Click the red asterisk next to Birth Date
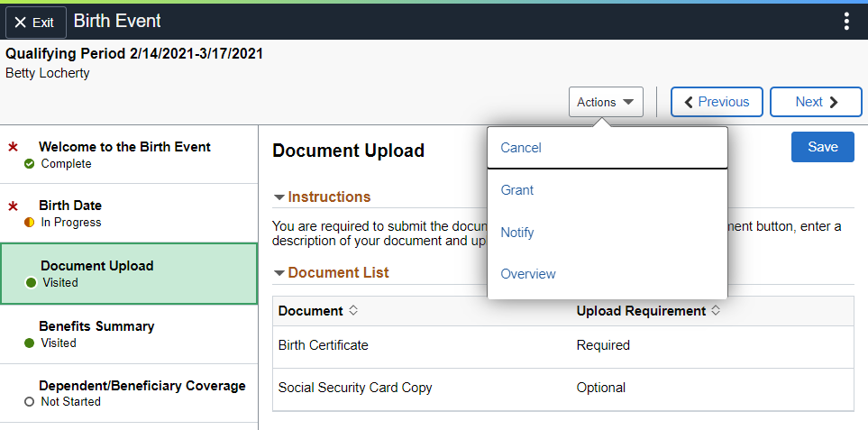 click(13, 206)
